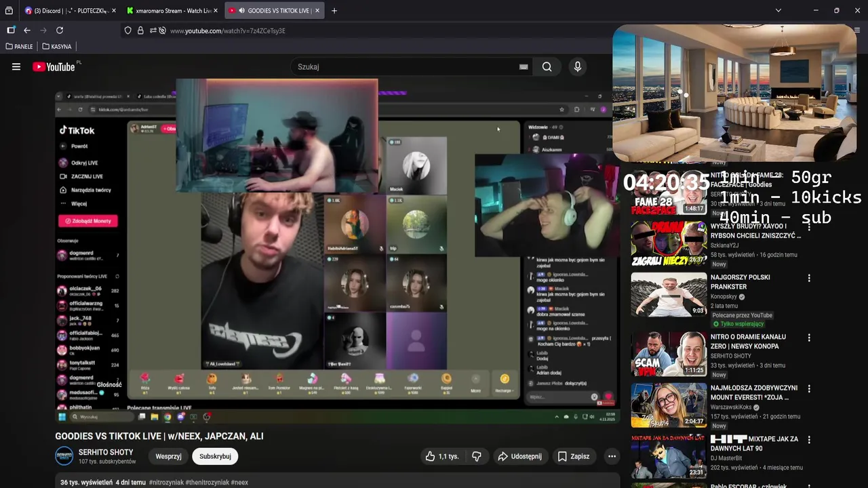Start voice search with the microphone

point(578,66)
